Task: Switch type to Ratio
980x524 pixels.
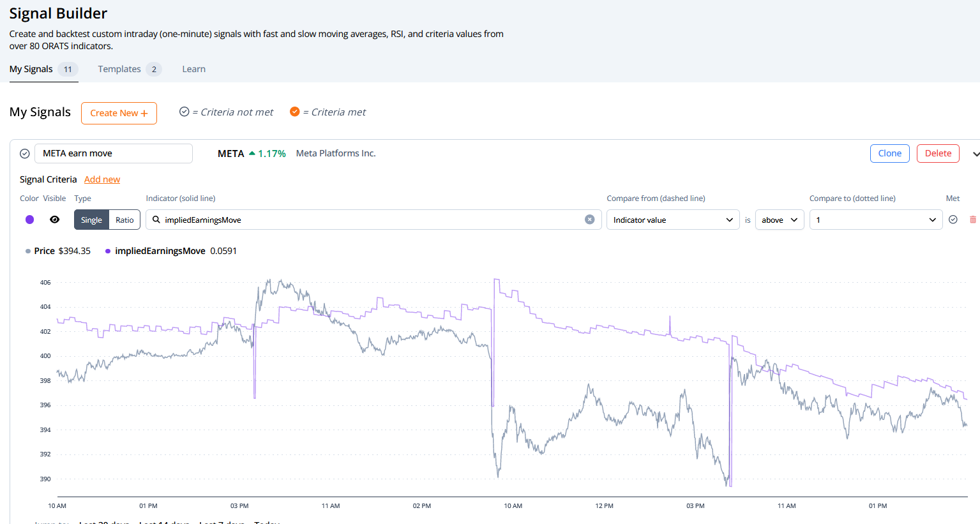Action: click(x=124, y=220)
